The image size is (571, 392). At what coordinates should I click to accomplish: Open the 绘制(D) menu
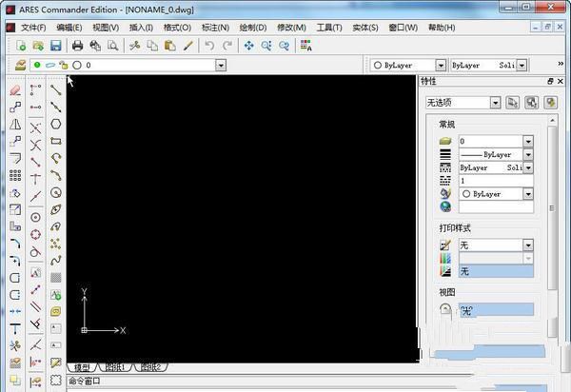coord(253,28)
